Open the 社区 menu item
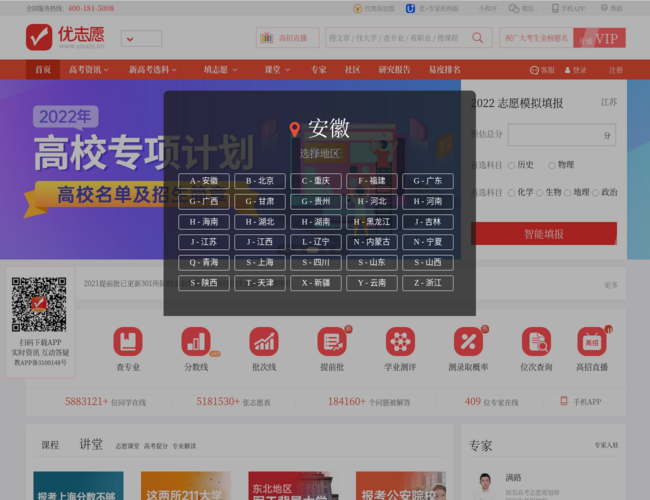This screenshot has width=650, height=500. [352, 70]
